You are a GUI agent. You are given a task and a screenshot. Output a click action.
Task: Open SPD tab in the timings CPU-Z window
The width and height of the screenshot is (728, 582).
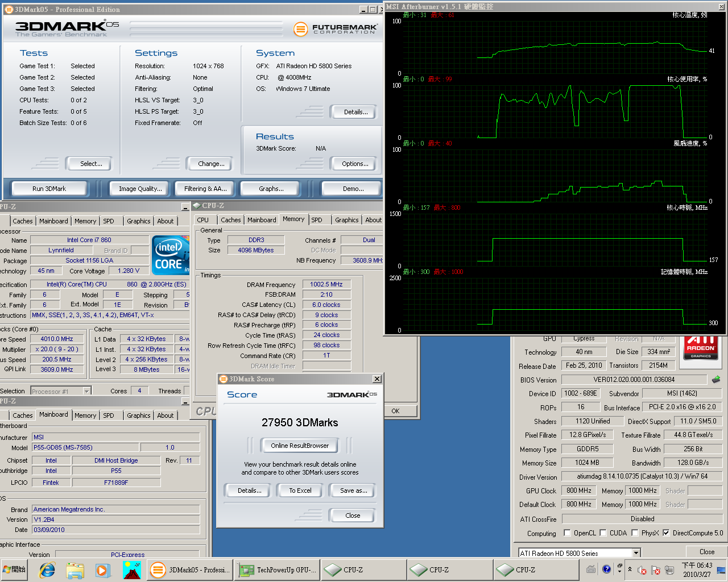[x=317, y=220]
